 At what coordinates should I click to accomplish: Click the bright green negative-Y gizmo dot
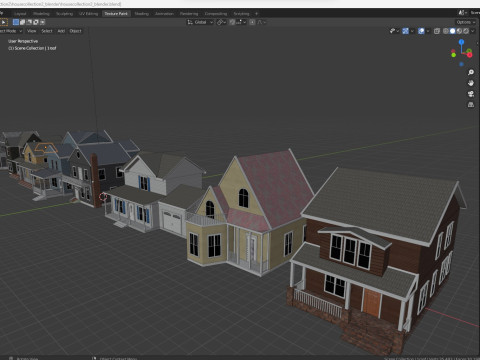(x=454, y=55)
